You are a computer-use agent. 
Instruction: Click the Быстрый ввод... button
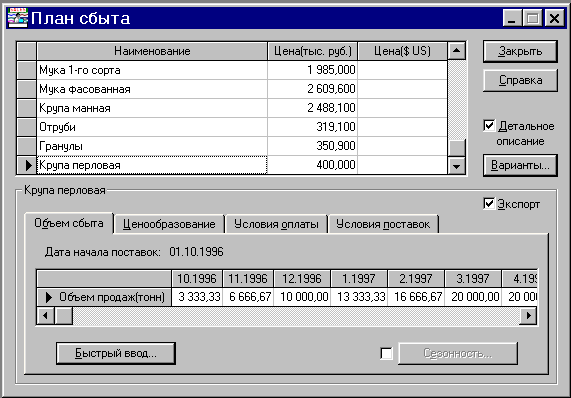point(116,353)
